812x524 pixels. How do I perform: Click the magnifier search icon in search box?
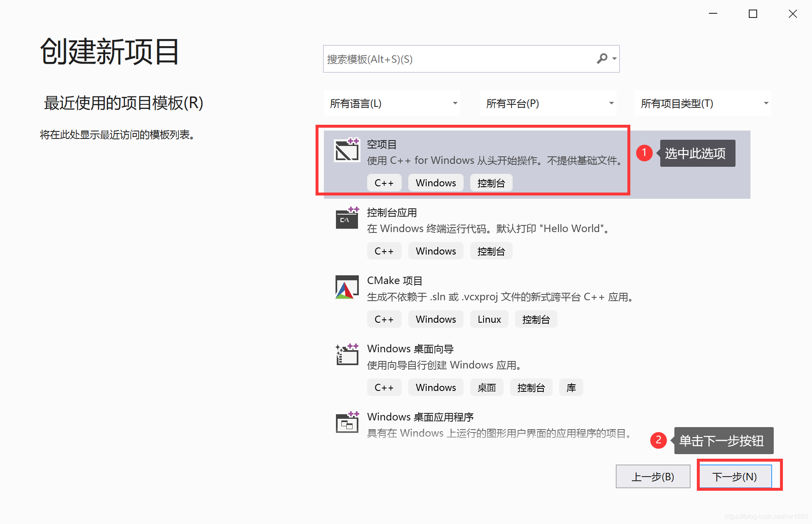point(602,59)
